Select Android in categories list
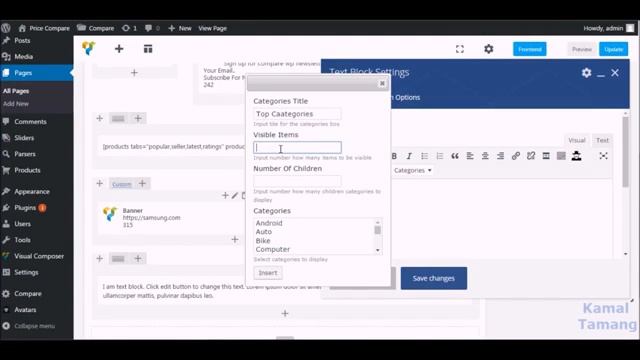 (269, 223)
